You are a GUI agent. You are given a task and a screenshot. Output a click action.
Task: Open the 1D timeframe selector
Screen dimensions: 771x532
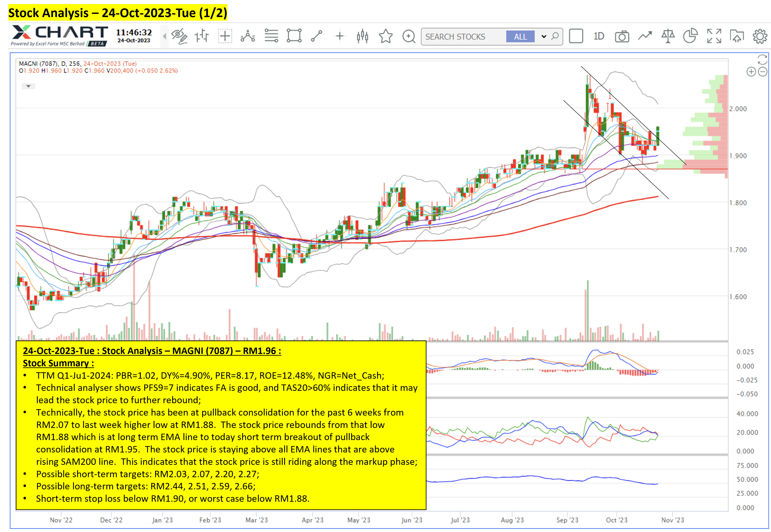coord(599,36)
